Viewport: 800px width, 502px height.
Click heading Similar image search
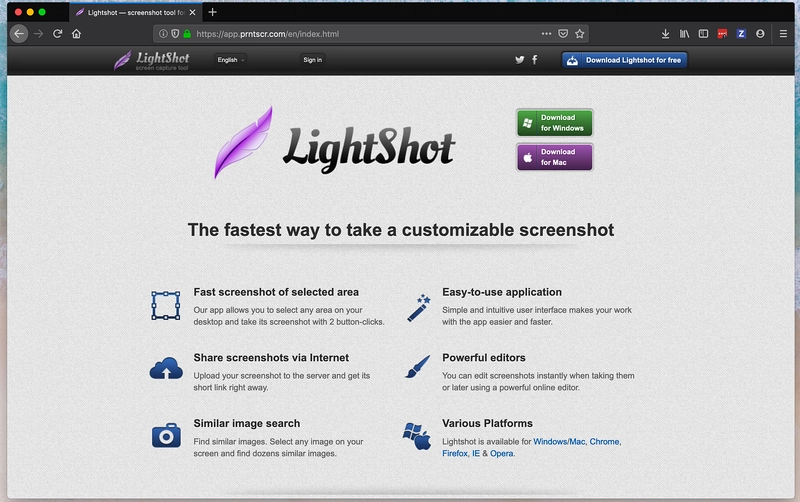tap(246, 423)
